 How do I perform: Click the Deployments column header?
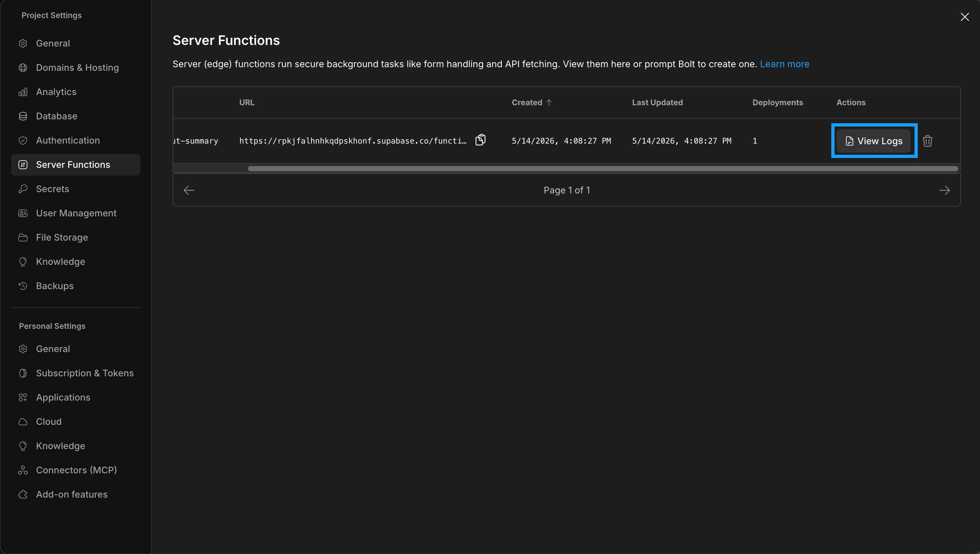pos(777,102)
